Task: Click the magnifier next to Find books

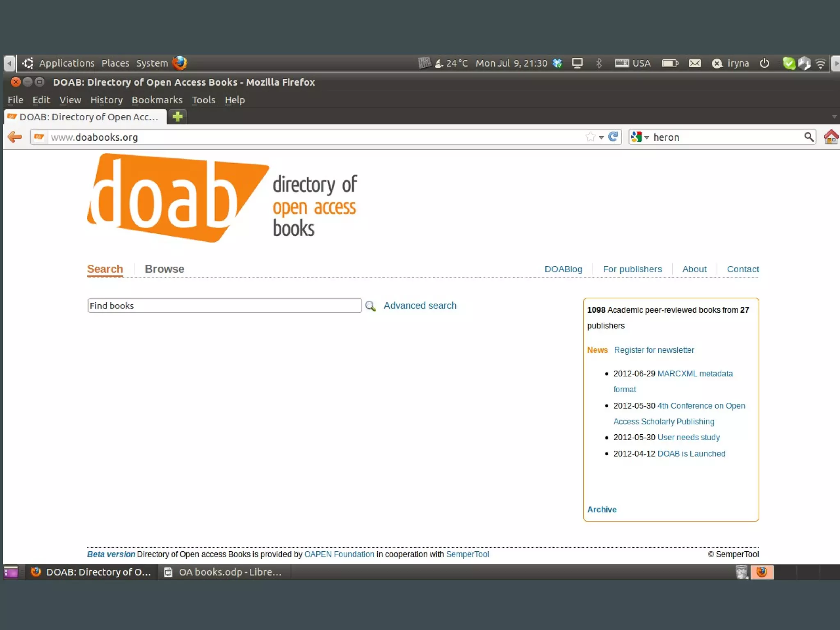Action: click(370, 306)
